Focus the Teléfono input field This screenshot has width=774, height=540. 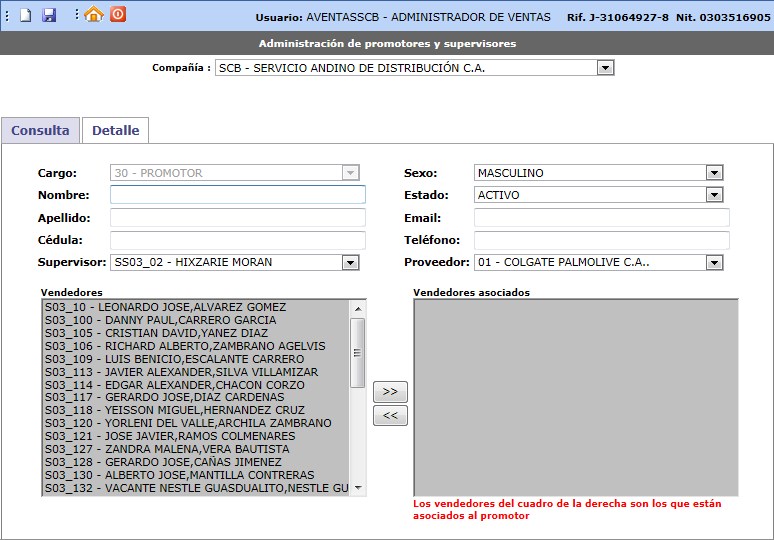click(x=602, y=240)
